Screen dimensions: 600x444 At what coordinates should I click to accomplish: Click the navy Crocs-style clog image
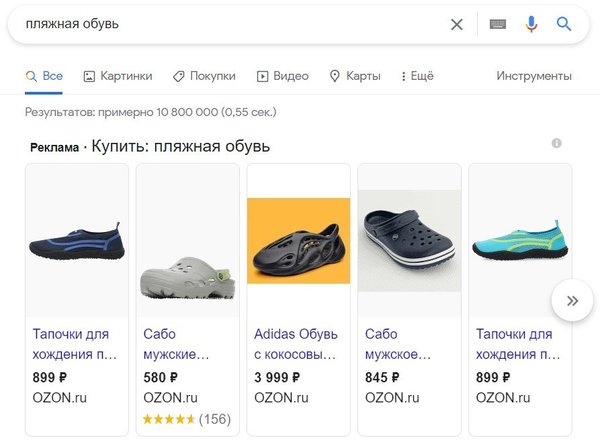point(409,240)
